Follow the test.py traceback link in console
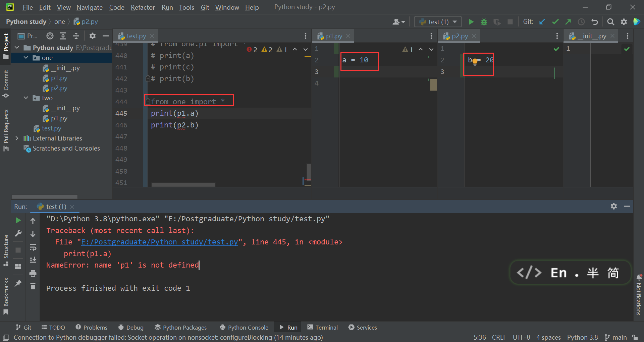The height and width of the screenshot is (342, 644). click(159, 242)
